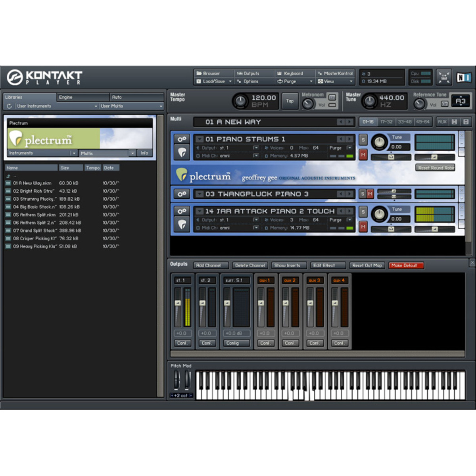This screenshot has width=476, height=476.
Task: Click the file icon of 01 A New Way.nkm
Action: point(8,183)
